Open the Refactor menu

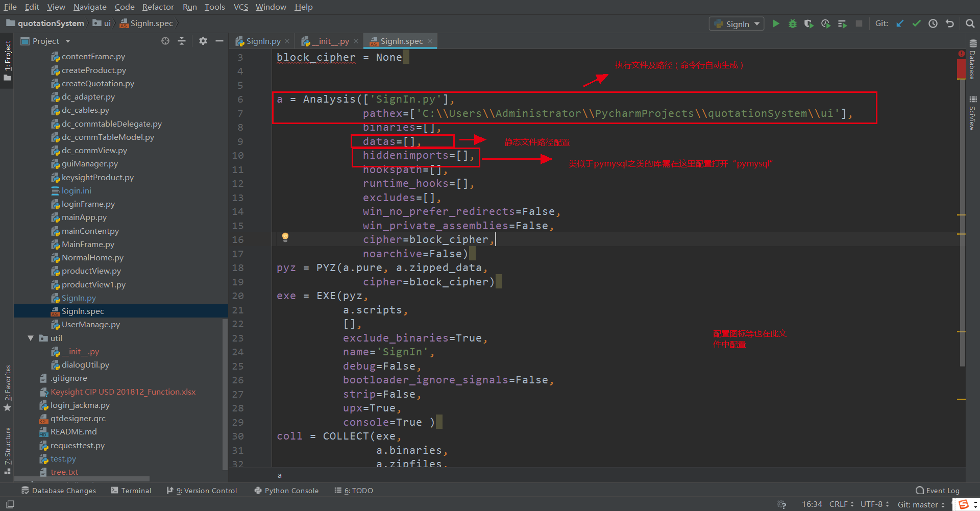point(158,7)
